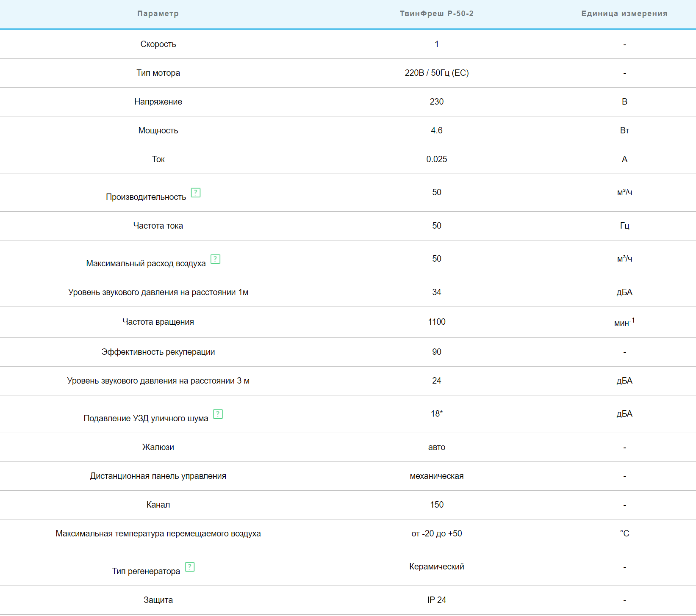Click дБА unit in the 18* row

624,414
